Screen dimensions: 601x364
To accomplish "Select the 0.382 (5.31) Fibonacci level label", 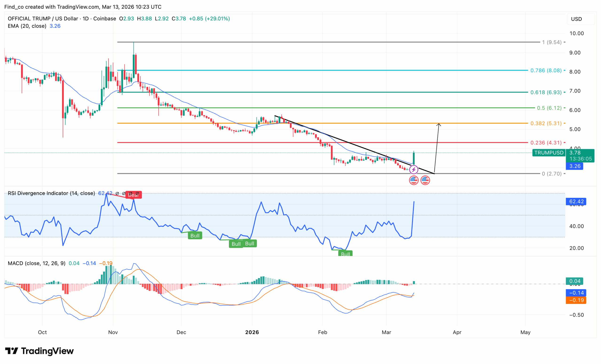I will 546,123.
